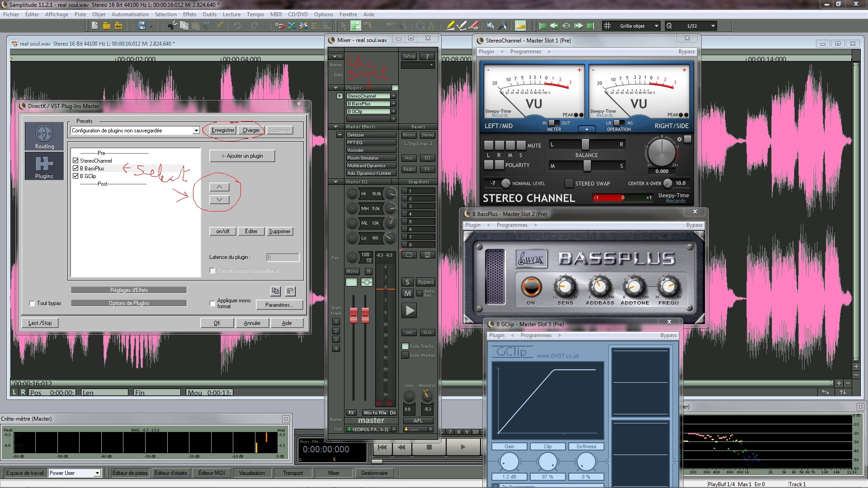Screen dimensions: 868x488
Task: Click the StereoChannel Balance slider
Action: point(585,145)
